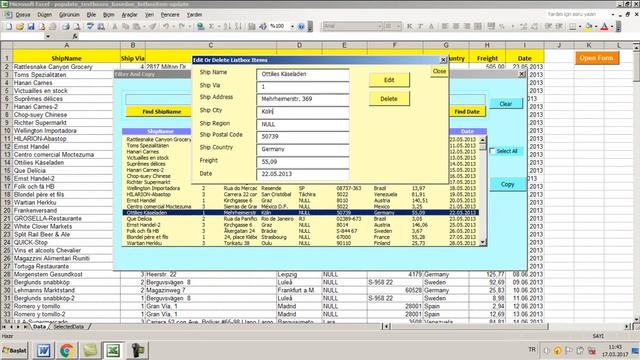Click the Merge and Center icon
640x360 pixels.
click(x=478, y=27)
